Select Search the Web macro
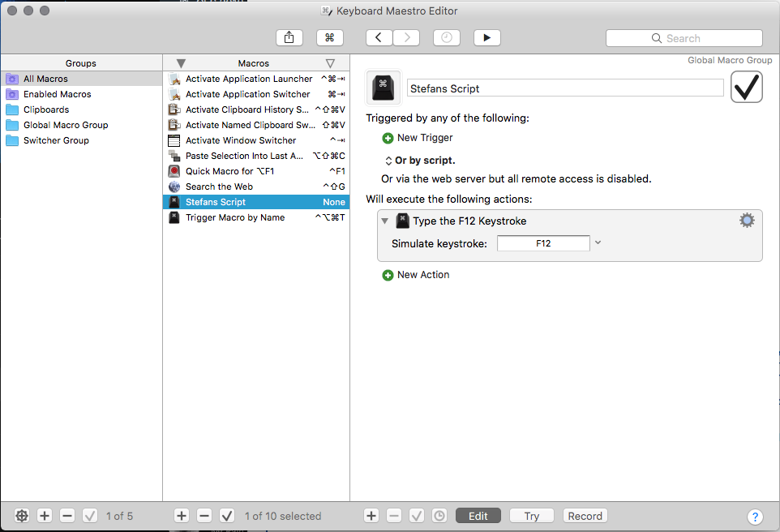The height and width of the screenshot is (532, 780). pyautogui.click(x=256, y=187)
